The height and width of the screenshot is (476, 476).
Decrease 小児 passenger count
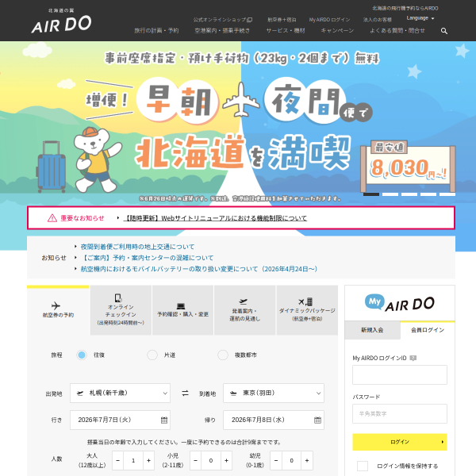click(x=195, y=460)
